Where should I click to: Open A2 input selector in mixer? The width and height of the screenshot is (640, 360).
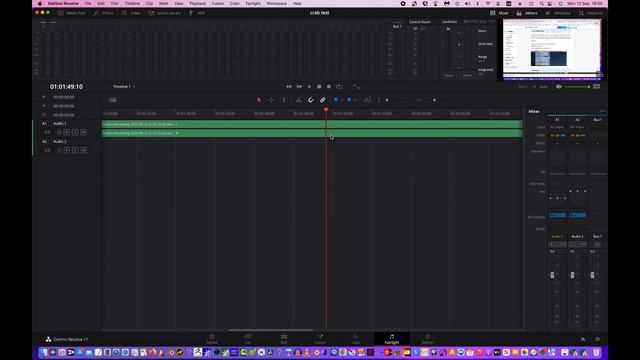(577, 127)
